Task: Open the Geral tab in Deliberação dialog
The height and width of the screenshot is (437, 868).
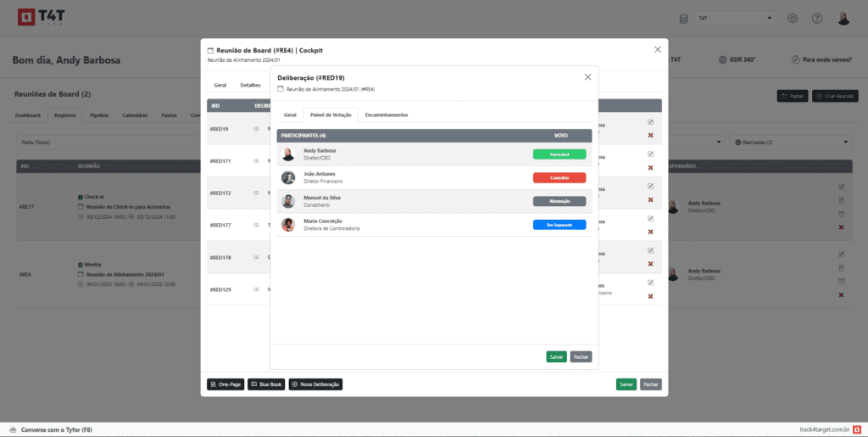Action: coord(289,115)
